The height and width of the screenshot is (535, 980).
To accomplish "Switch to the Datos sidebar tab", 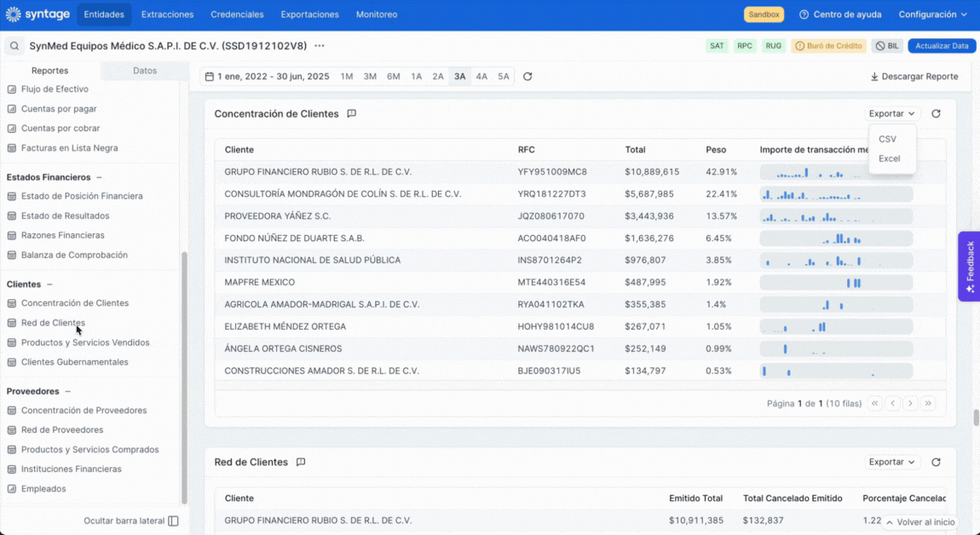I will tap(145, 71).
